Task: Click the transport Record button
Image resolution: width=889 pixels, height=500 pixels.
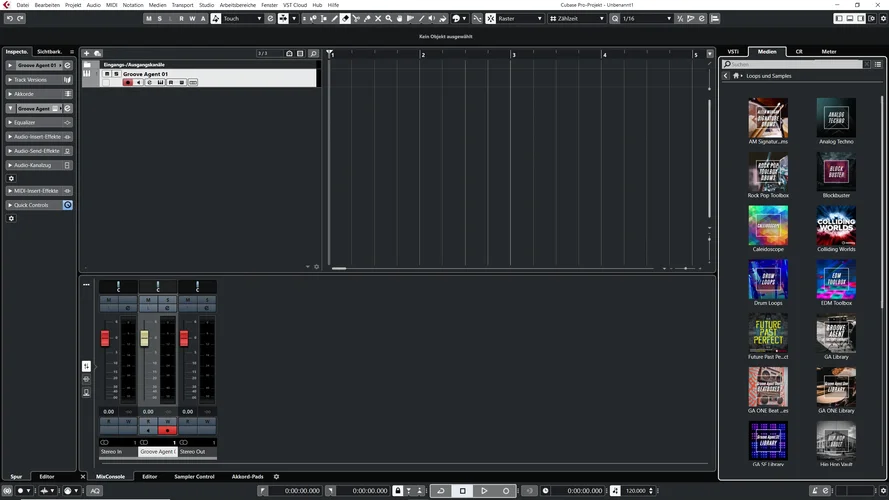Action: click(x=506, y=491)
